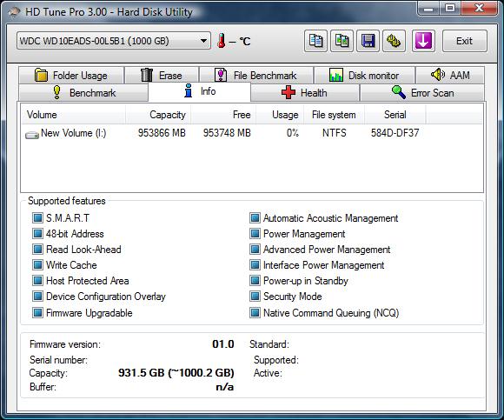Click the New Volume (I:) drive icon
Viewport: 504px width, 420px height.
[32, 135]
